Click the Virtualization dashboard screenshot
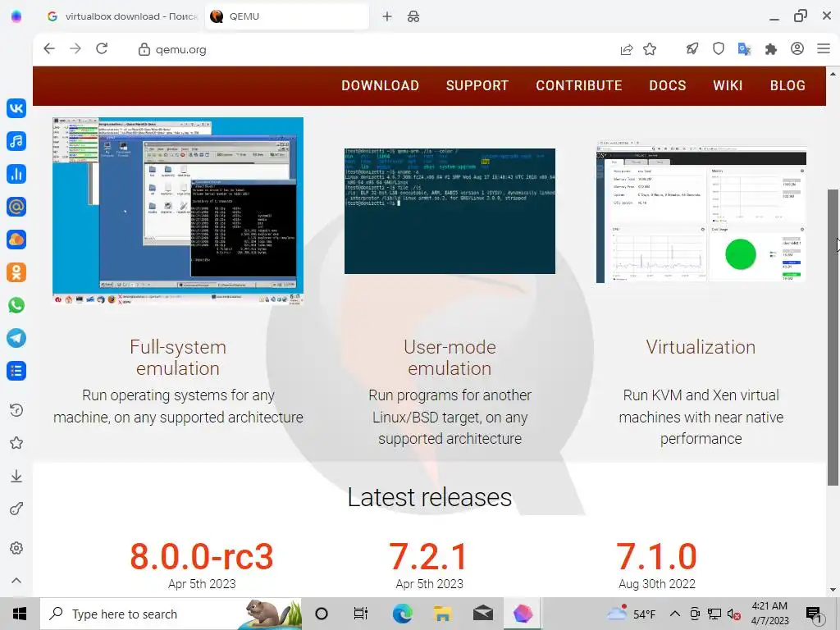The image size is (840, 630). click(701, 211)
